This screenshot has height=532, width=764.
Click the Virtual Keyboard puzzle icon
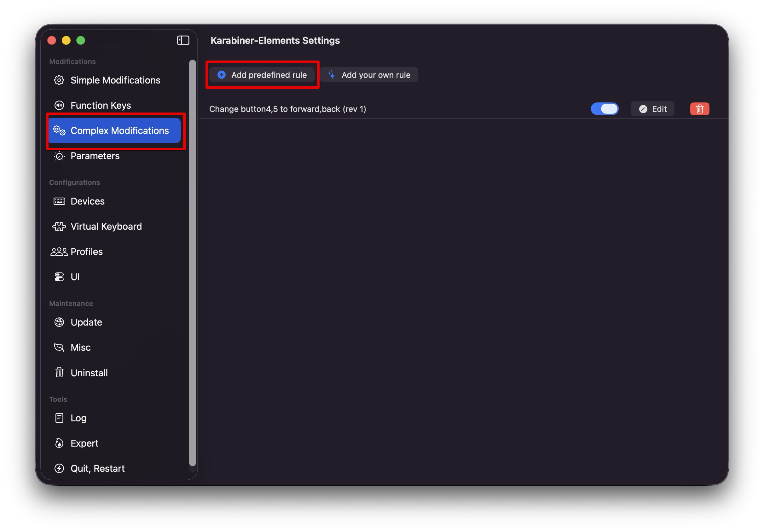pos(59,227)
